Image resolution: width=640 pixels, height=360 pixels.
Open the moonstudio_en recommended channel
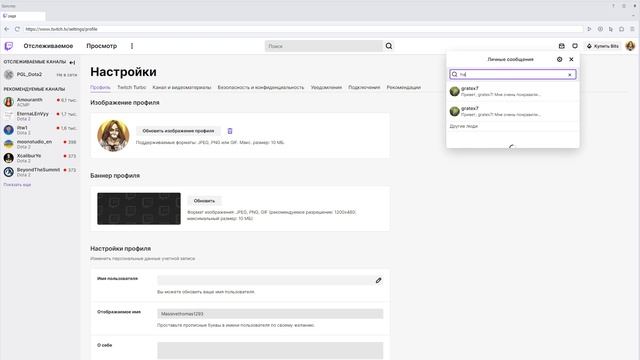(x=40, y=144)
